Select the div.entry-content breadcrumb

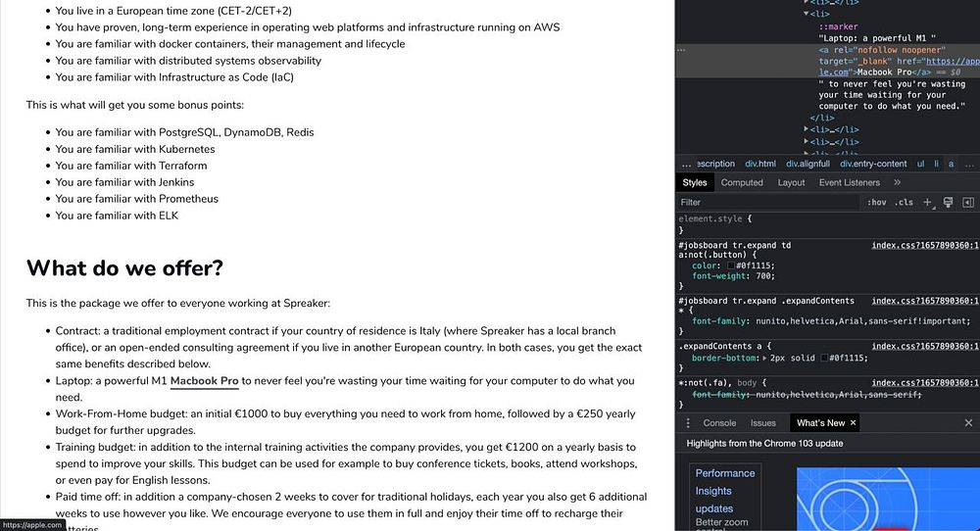(x=873, y=164)
